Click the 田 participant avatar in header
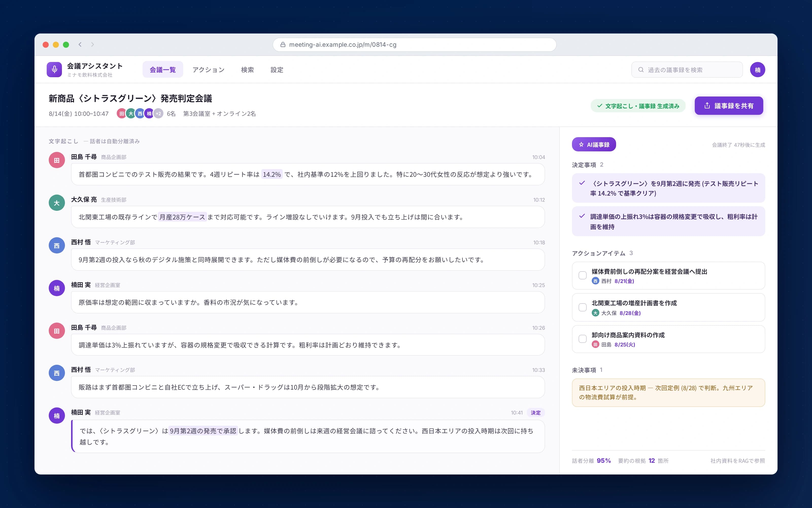This screenshot has width=812, height=508. point(122,114)
